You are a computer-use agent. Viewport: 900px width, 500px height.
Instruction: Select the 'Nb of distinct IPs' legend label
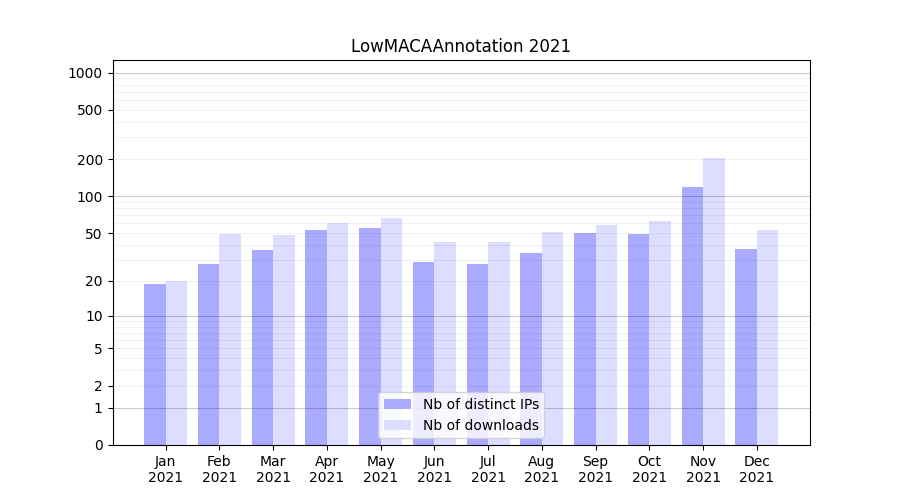tap(480, 404)
